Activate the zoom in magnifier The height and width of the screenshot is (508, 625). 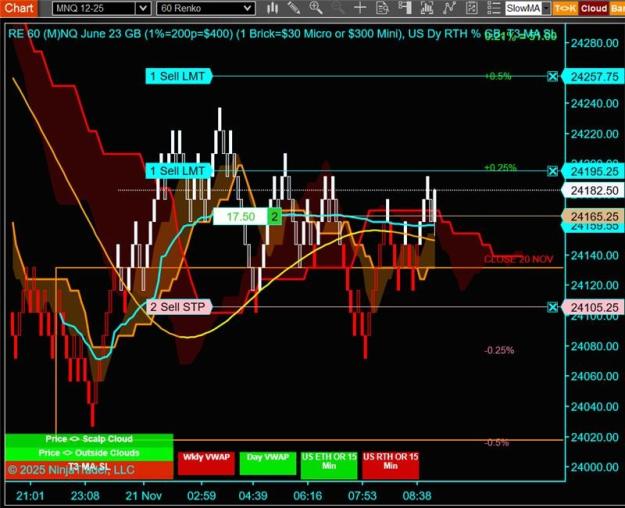[316, 8]
